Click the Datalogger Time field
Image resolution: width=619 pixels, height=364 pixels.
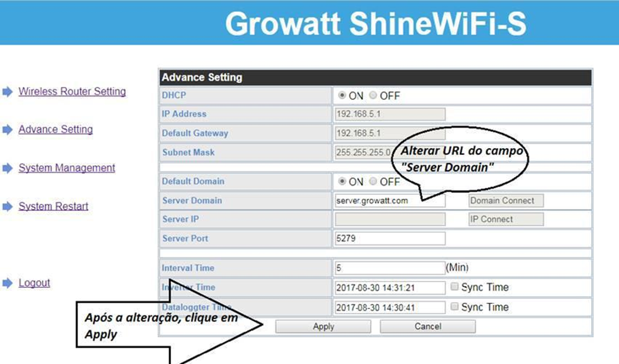pos(390,307)
